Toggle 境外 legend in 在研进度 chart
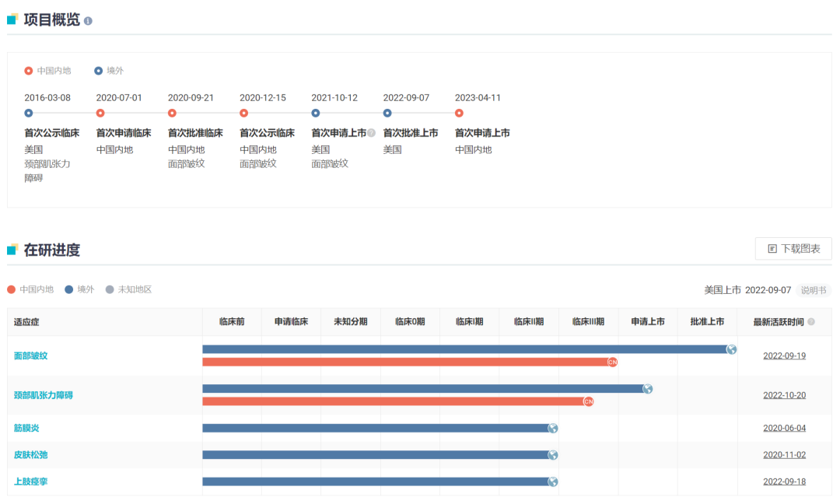The width and height of the screenshot is (840, 504). coord(79,289)
